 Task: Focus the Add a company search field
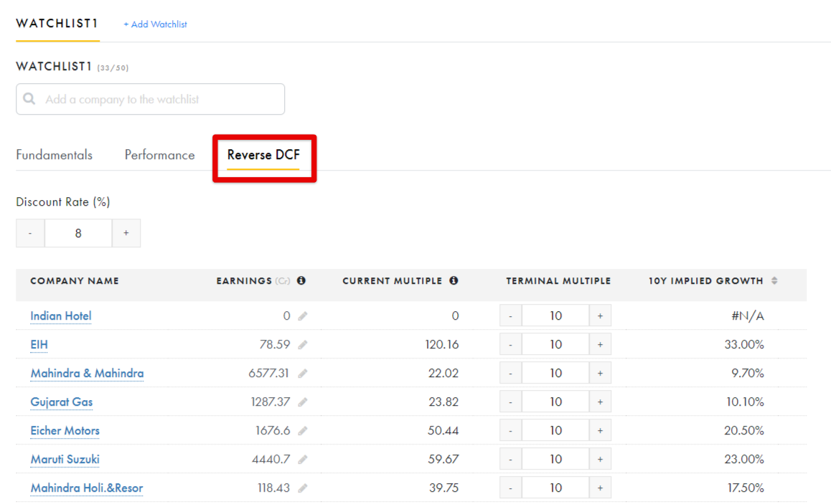tap(151, 99)
